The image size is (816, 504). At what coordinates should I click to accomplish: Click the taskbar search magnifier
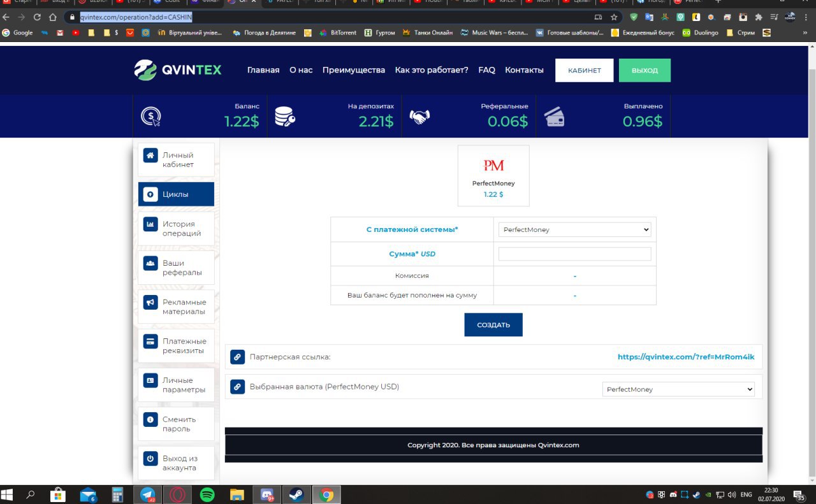tap(30, 494)
